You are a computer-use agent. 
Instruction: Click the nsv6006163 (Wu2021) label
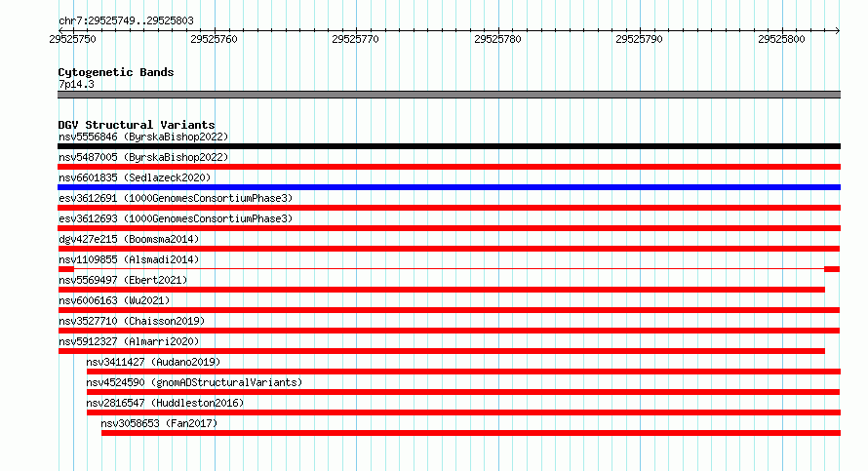114,300
